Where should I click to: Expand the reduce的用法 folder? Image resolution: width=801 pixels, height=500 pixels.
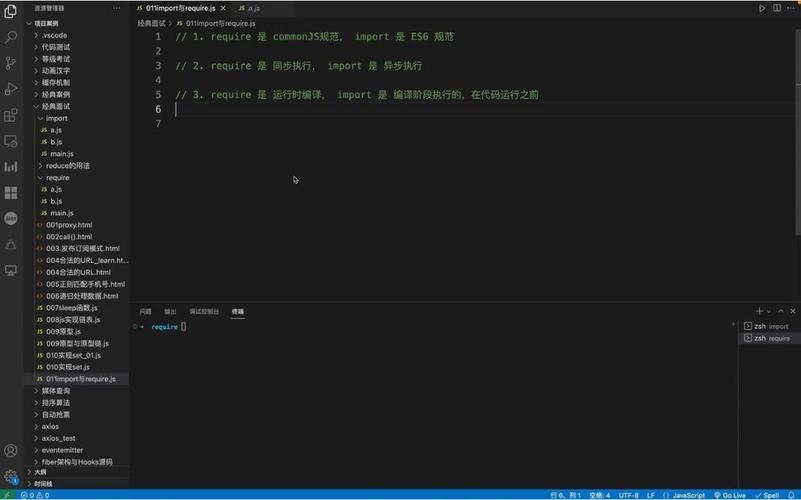click(77, 165)
